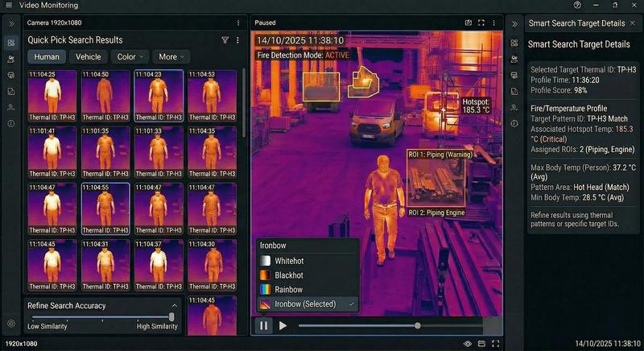Click the Fire Detection Mode: ACTIVE overlay text
Image resolution: width=644 pixels, height=351 pixels.
[303, 55]
